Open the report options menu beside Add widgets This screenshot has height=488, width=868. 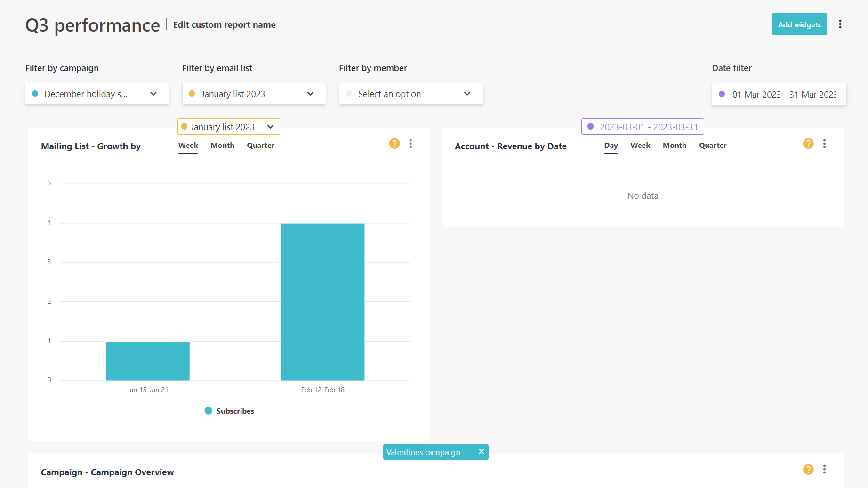tap(840, 24)
